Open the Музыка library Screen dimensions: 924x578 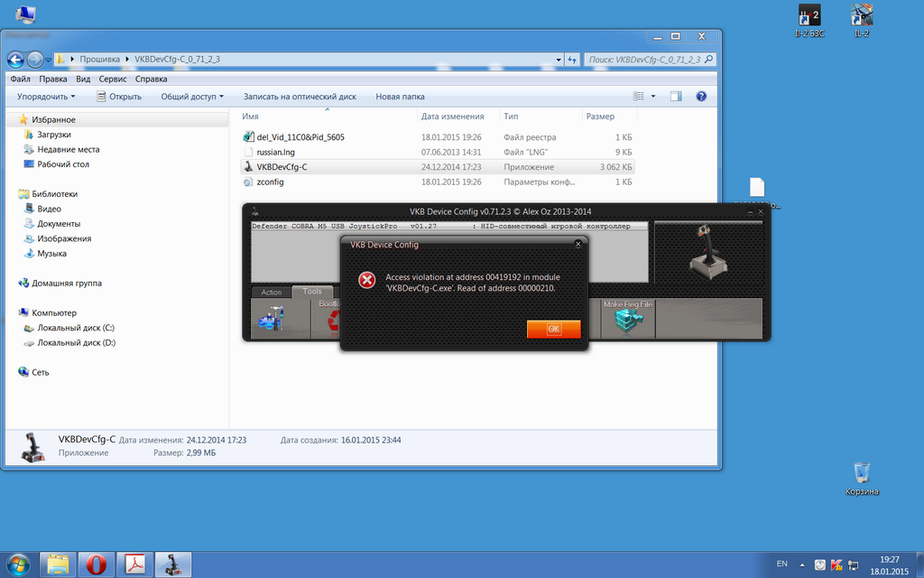[51, 253]
